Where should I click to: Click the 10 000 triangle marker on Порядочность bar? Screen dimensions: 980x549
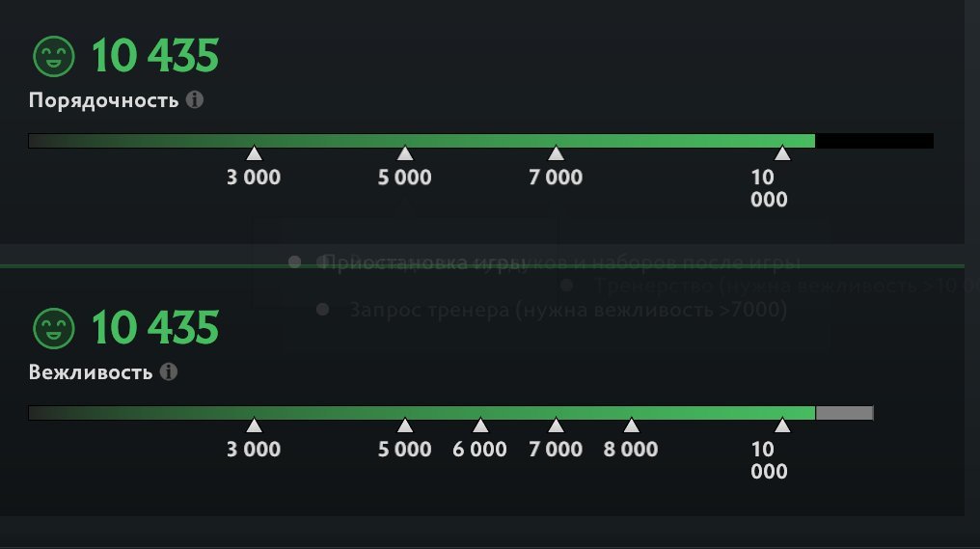pyautogui.click(x=782, y=153)
